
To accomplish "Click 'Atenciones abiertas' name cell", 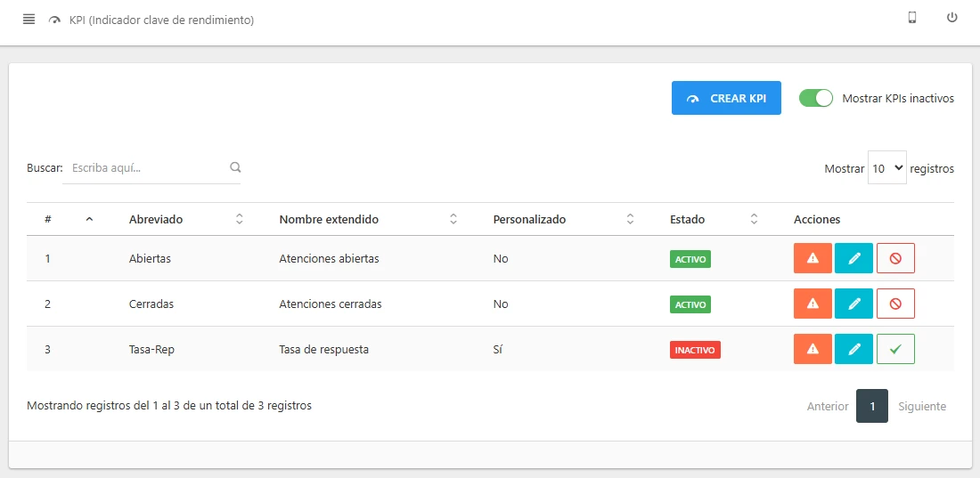I will (x=329, y=258).
